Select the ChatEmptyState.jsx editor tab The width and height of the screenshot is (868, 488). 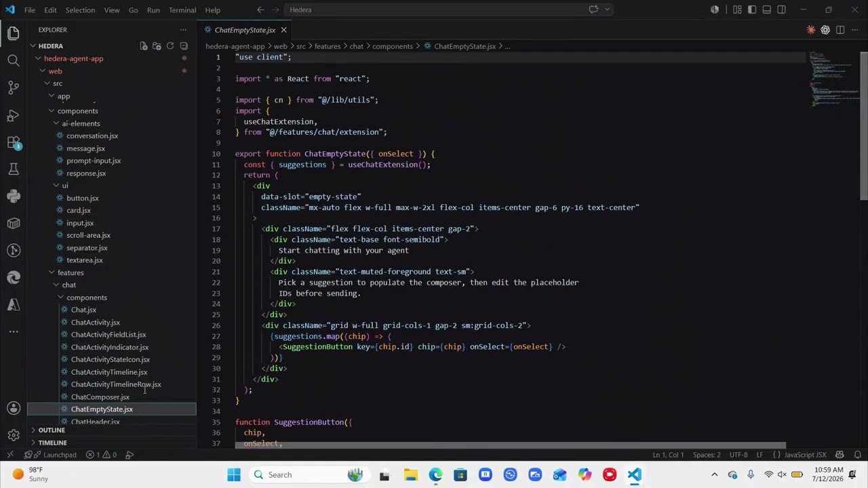(245, 30)
